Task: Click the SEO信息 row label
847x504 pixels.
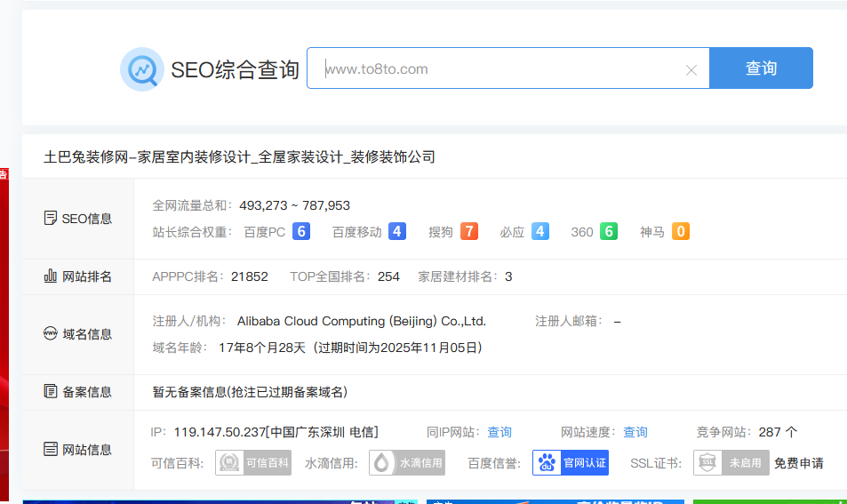Action: point(87,219)
